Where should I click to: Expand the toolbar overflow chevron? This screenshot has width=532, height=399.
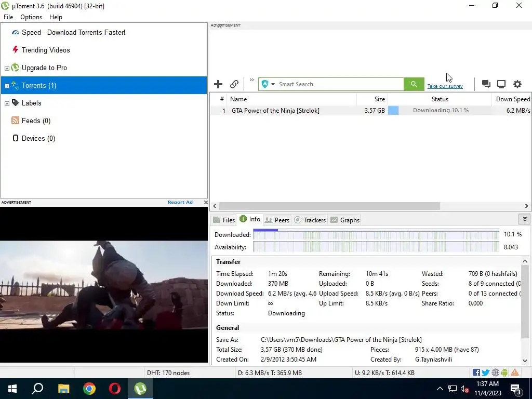click(252, 79)
